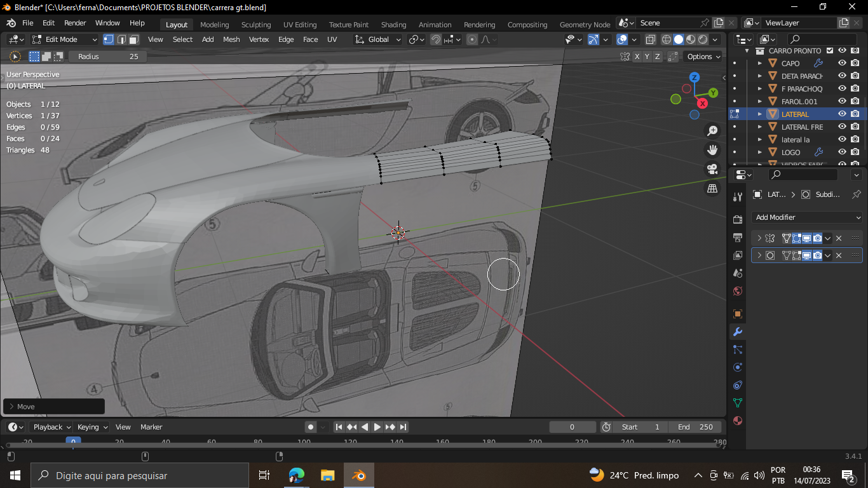Open the Mesh menu
Image resolution: width=868 pixels, height=488 pixels.
pyautogui.click(x=231, y=39)
